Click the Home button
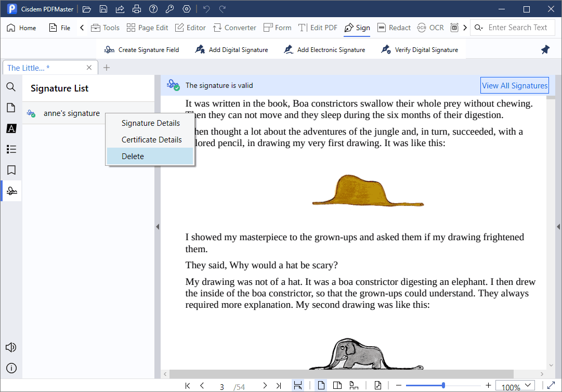The width and height of the screenshot is (562, 392). pos(21,28)
